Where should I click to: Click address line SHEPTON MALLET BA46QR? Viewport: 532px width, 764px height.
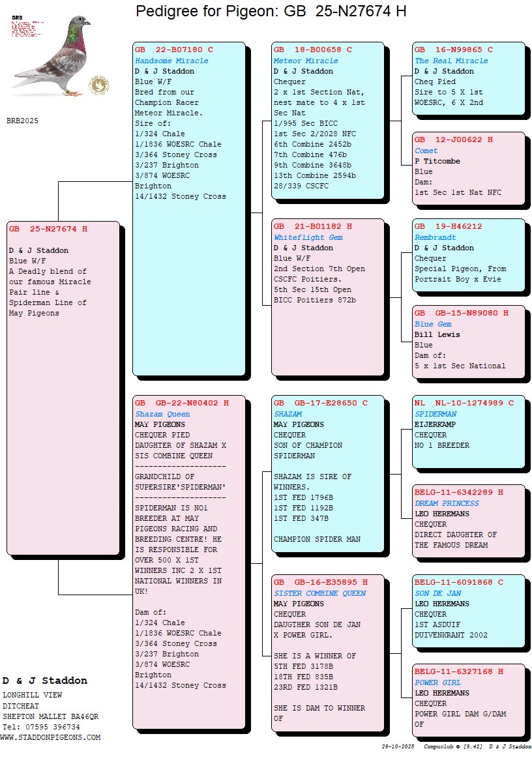tap(51, 716)
